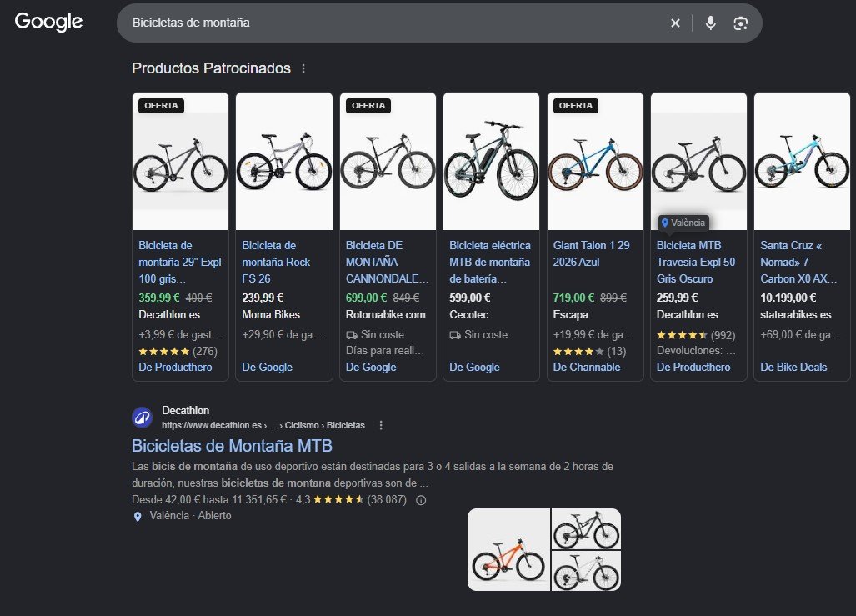
Task: Click the staterabikes.es seller name
Action: pos(795,314)
